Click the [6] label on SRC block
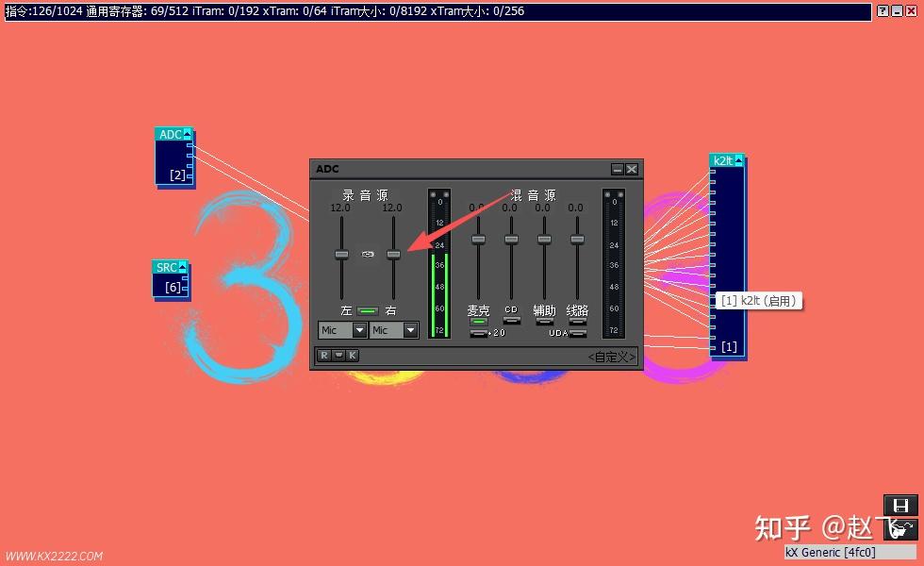 (x=173, y=287)
